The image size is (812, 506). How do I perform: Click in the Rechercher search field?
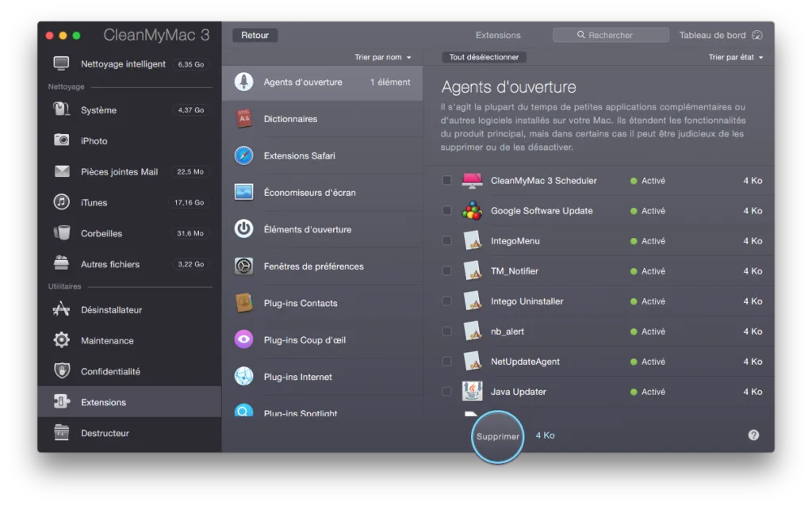click(x=611, y=35)
